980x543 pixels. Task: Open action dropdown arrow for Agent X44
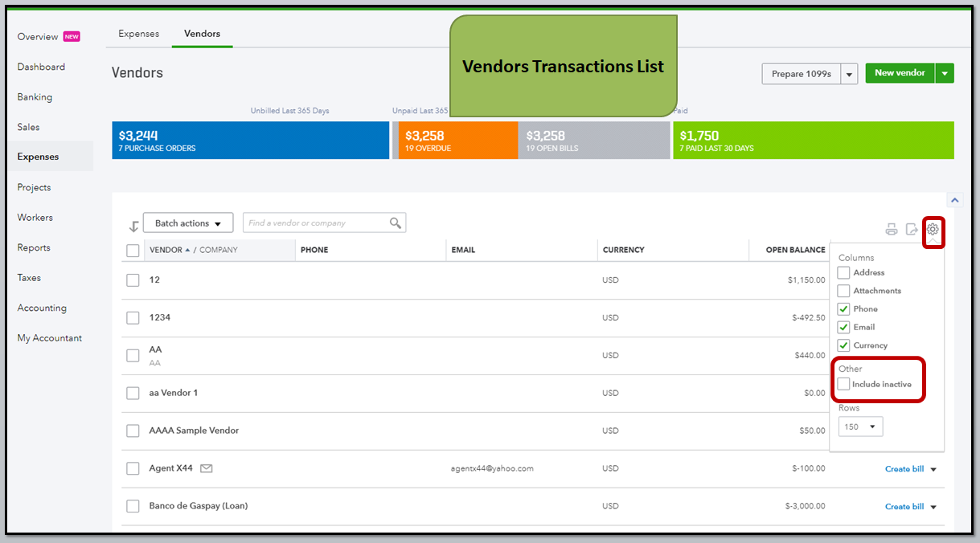[933, 469]
